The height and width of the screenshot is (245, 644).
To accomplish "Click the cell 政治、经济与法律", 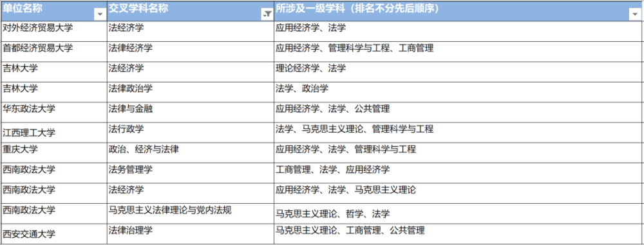I will [191, 153].
